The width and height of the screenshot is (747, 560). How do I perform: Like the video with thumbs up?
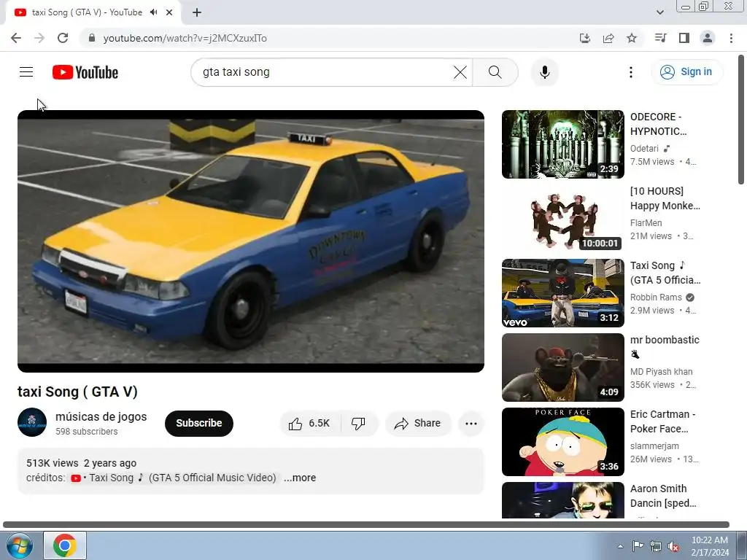(x=310, y=424)
